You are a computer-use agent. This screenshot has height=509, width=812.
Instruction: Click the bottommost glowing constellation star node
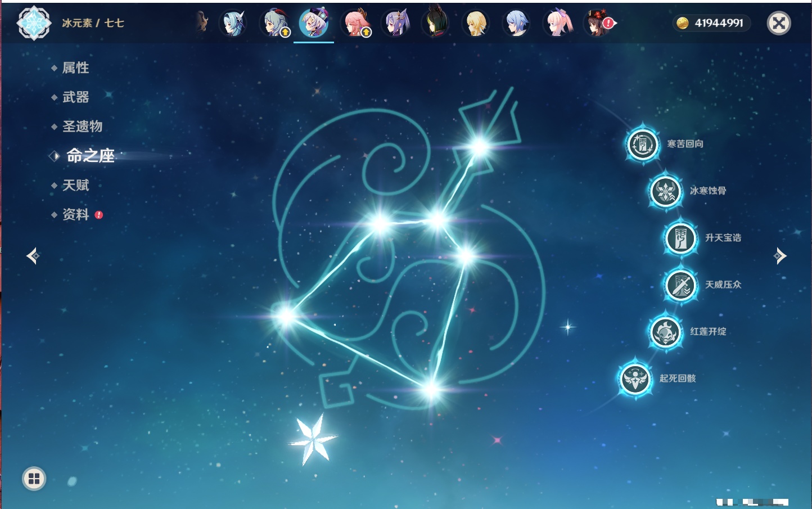click(x=431, y=389)
